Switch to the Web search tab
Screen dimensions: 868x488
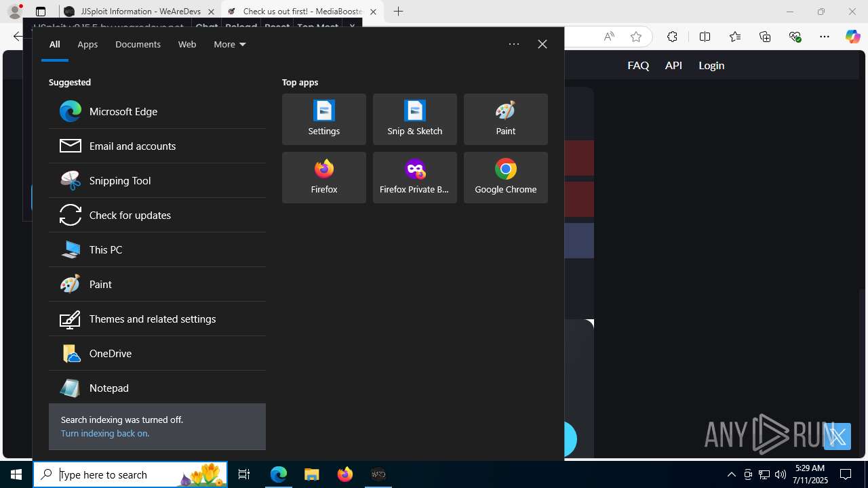pos(187,44)
